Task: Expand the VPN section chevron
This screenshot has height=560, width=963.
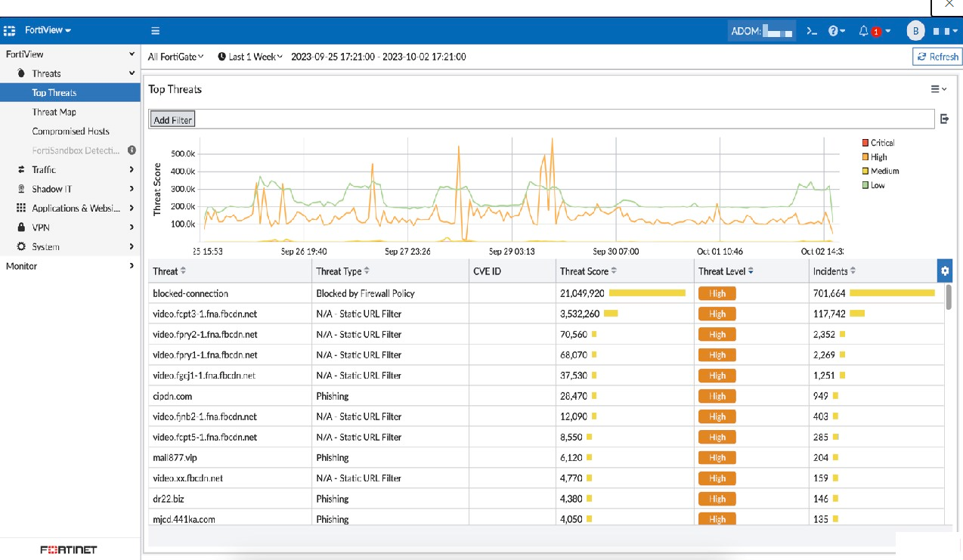Action: (x=132, y=227)
